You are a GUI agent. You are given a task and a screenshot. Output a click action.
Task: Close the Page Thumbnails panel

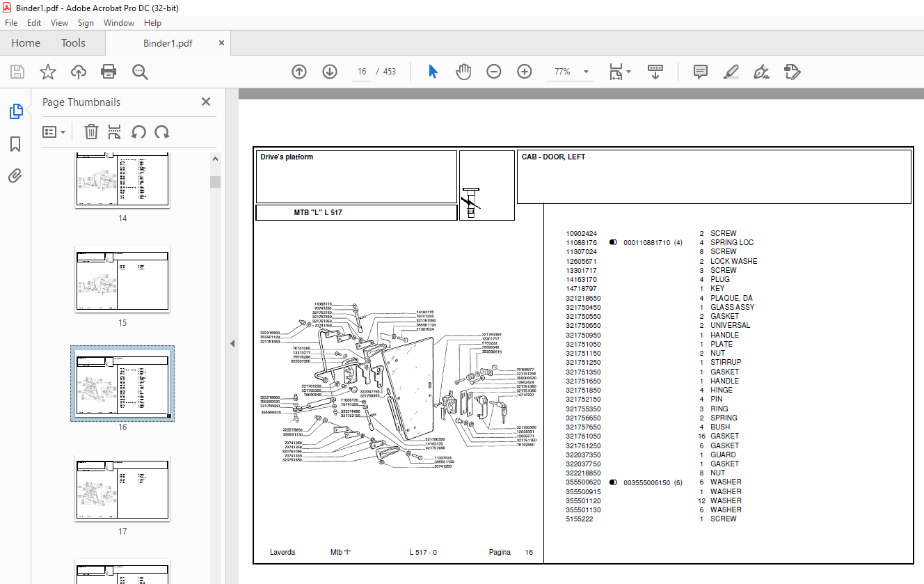[206, 102]
